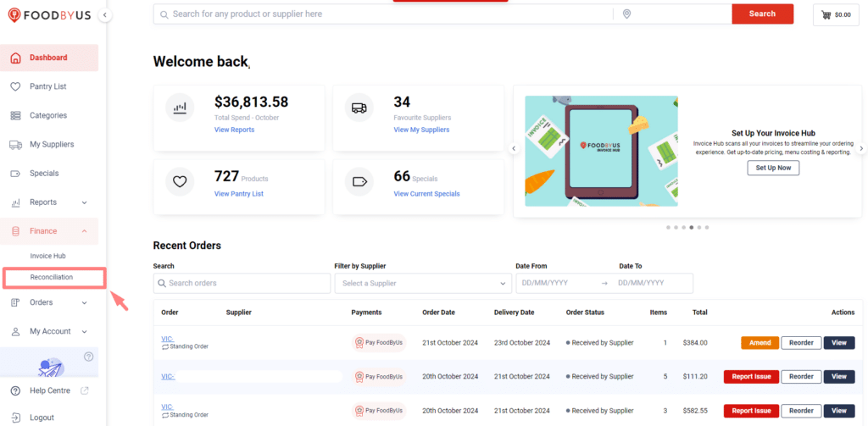Open the Filter by Supplier dropdown
Image resolution: width=868 pixels, height=426 pixels.
(423, 283)
